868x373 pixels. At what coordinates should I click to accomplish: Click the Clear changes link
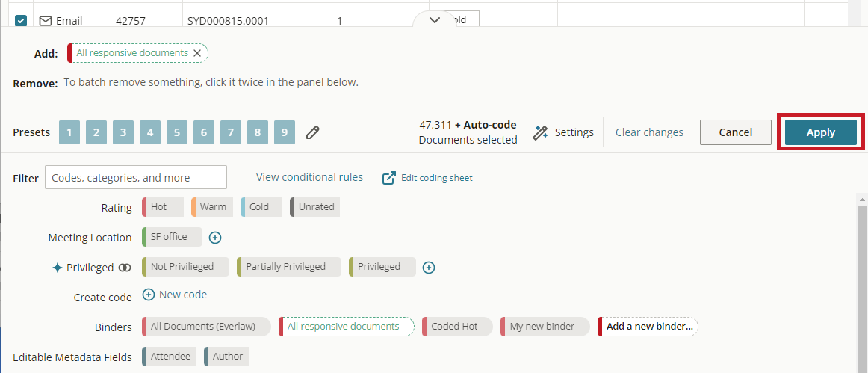click(649, 132)
